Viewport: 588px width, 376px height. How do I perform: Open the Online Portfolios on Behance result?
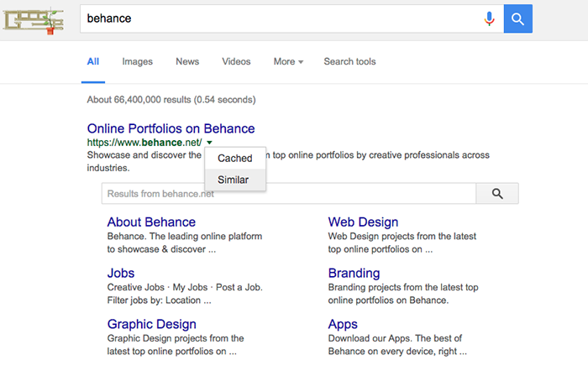coord(171,128)
